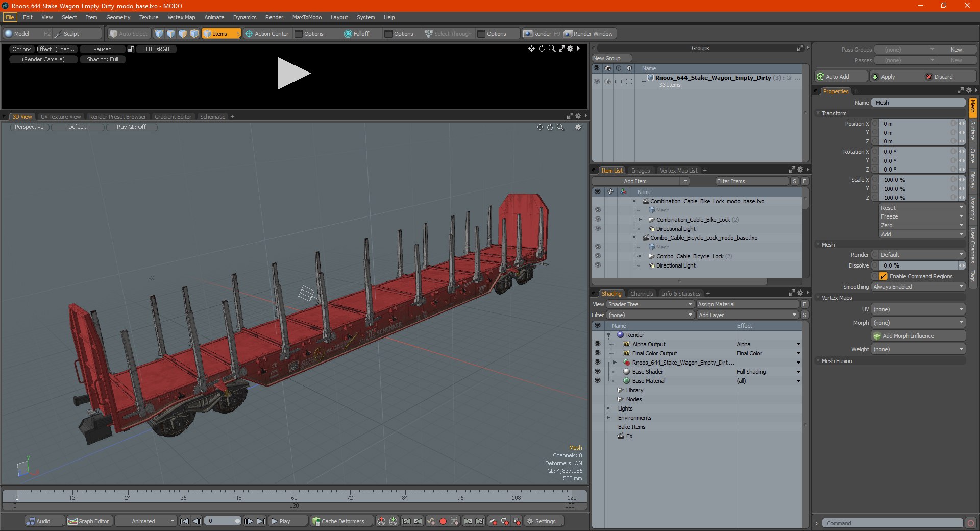Viewport: 980px width, 531px height.
Task: Click the New Group button
Action: (x=611, y=58)
